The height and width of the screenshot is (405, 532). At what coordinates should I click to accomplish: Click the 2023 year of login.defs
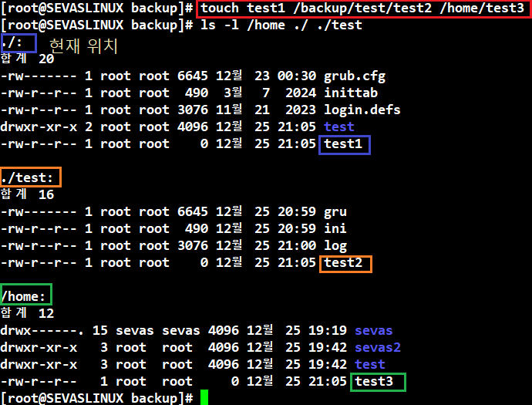[301, 110]
